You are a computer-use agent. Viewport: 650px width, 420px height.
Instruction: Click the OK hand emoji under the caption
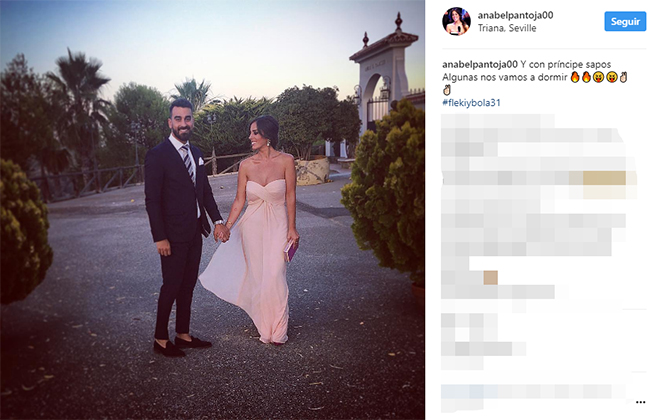[447, 90]
